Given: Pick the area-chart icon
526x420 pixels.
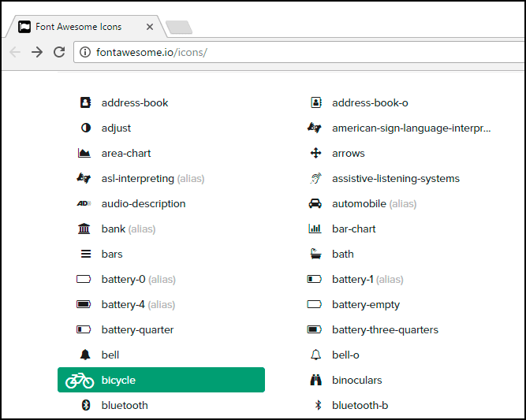Looking at the screenshot, I should (84, 153).
